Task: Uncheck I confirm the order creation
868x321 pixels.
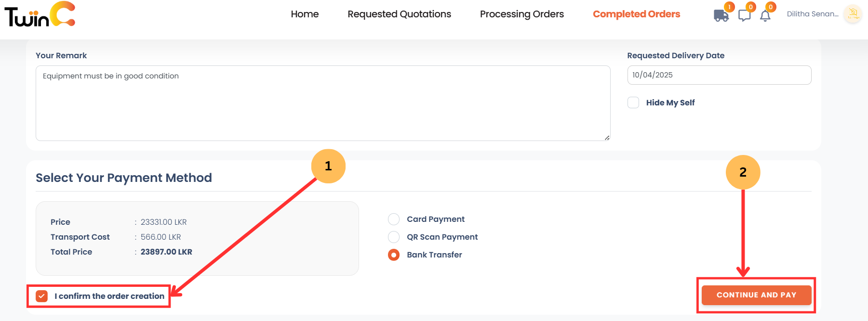Action: pyautogui.click(x=42, y=295)
